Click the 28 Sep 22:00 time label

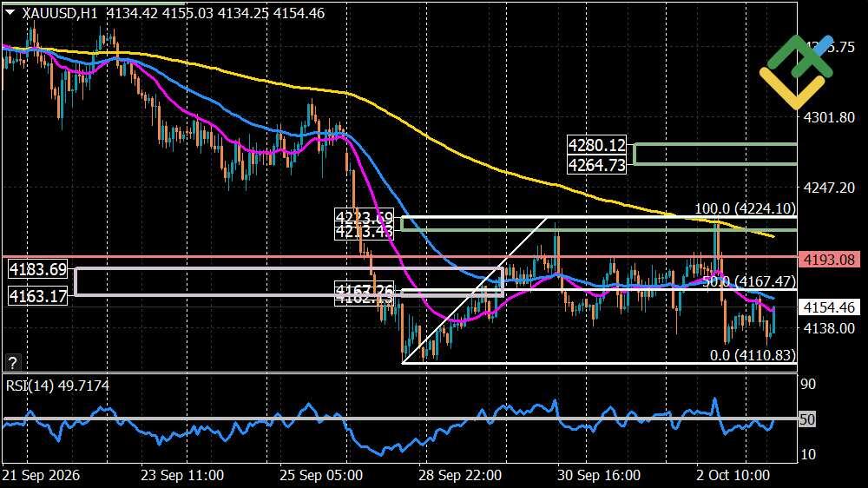point(460,475)
